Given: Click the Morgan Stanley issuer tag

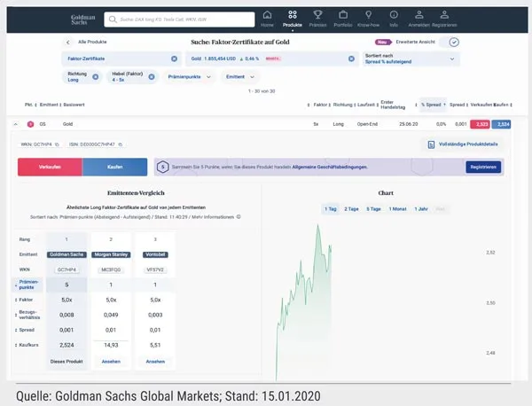Looking at the screenshot, I should click(111, 254).
